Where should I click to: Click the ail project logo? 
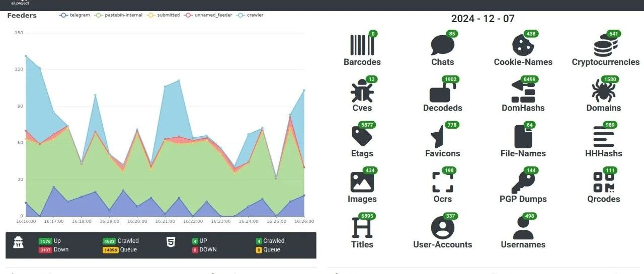20,3
